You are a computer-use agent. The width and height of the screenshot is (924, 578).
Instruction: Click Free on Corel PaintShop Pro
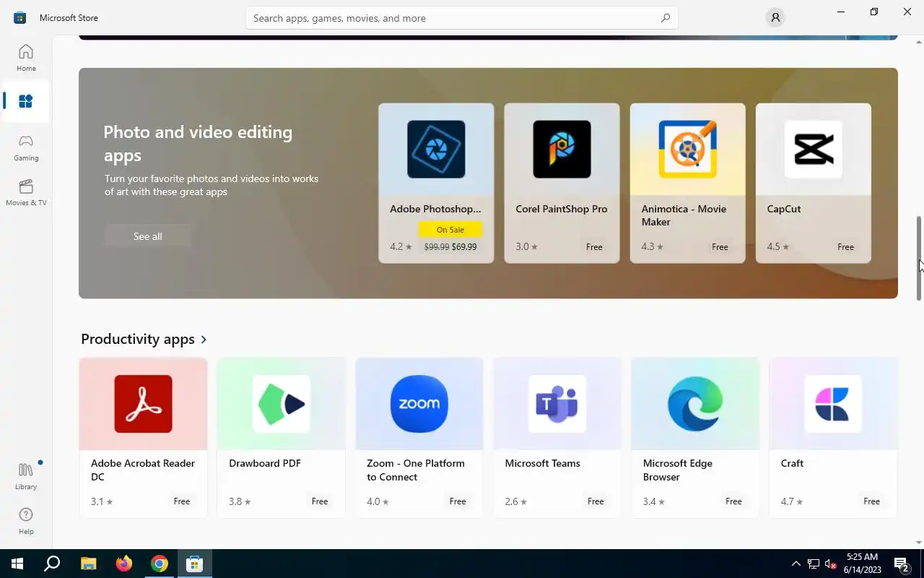click(x=594, y=247)
